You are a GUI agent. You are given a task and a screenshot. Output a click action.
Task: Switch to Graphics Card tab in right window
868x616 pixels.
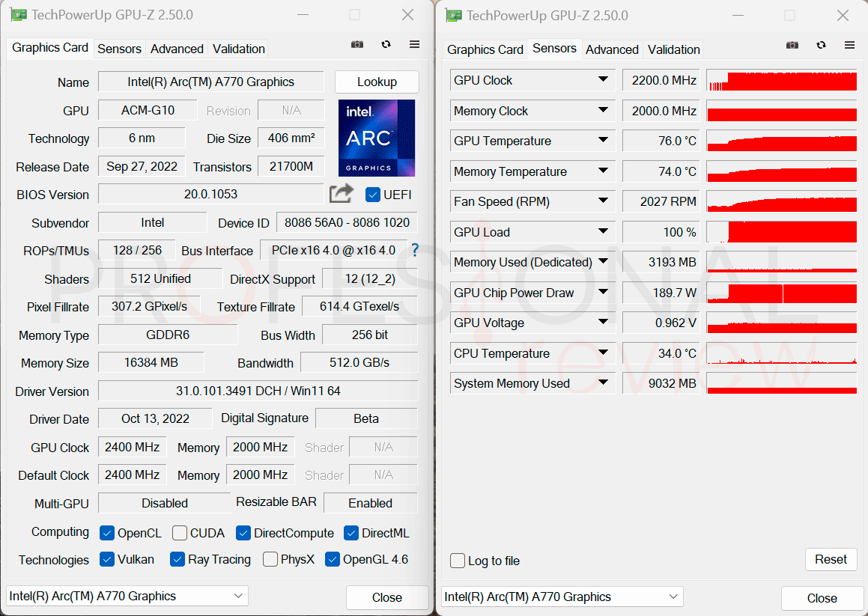tap(485, 49)
